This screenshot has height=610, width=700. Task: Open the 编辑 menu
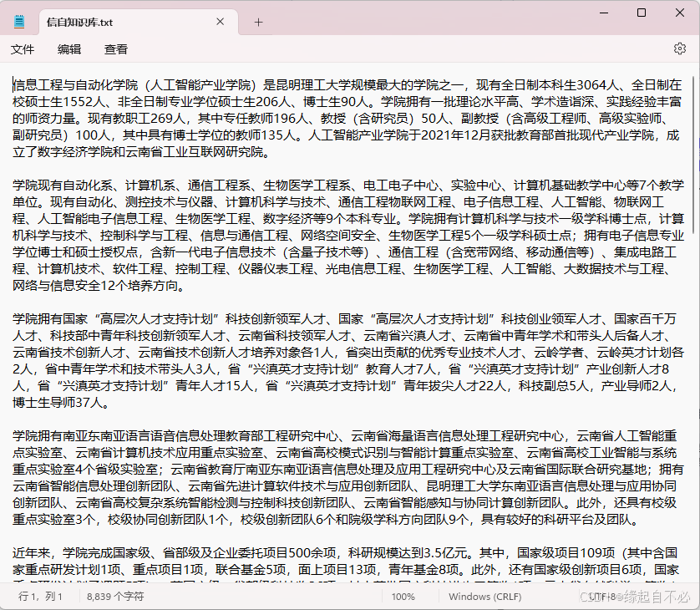pyautogui.click(x=69, y=49)
